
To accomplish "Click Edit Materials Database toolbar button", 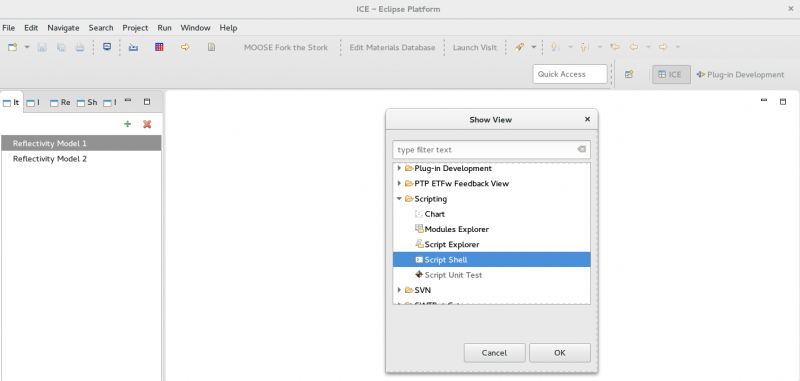I will click(392, 47).
